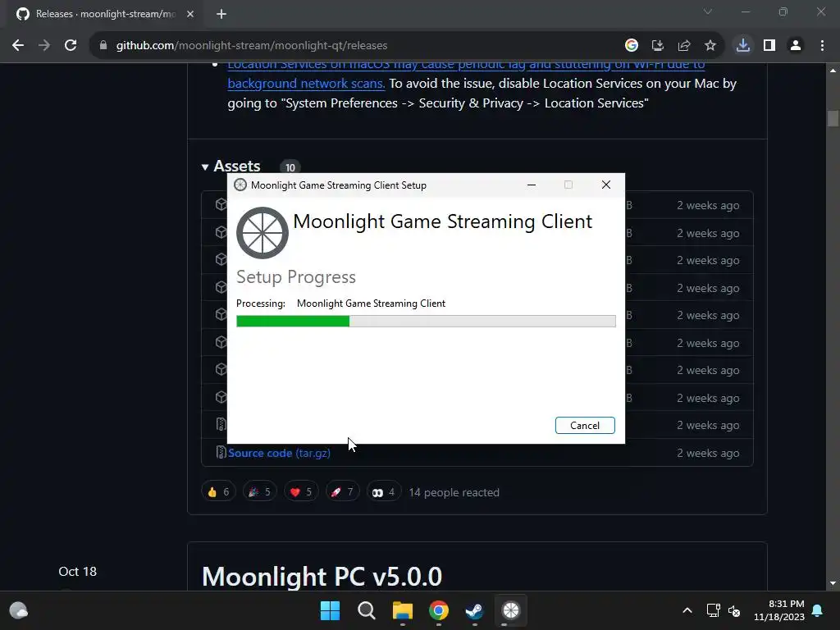Install page as app icon
Viewport: 840px width, 630px height.
coord(658,46)
